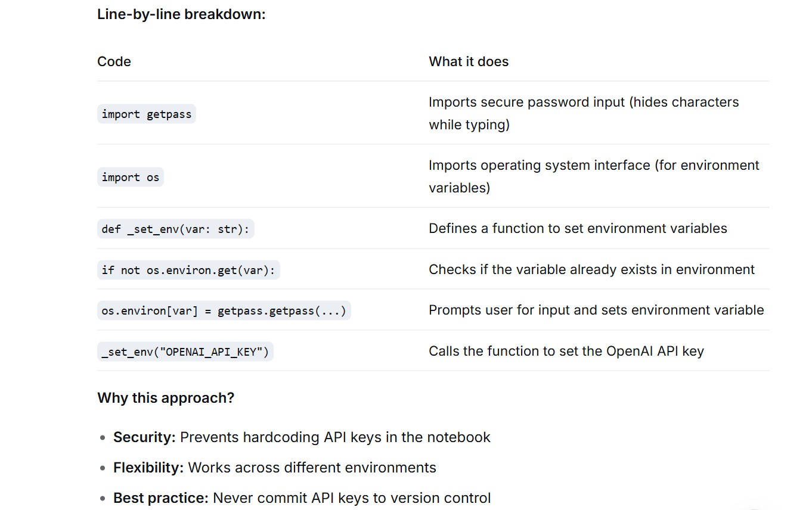Click 'Never commit API keys to version control'

pyautogui.click(x=352, y=497)
